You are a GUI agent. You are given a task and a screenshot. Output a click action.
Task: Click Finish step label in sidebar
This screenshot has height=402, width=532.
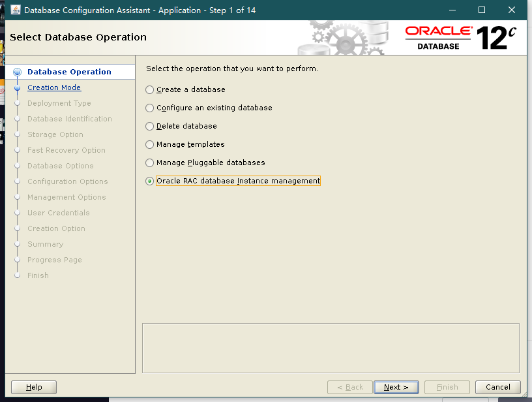pyautogui.click(x=38, y=275)
